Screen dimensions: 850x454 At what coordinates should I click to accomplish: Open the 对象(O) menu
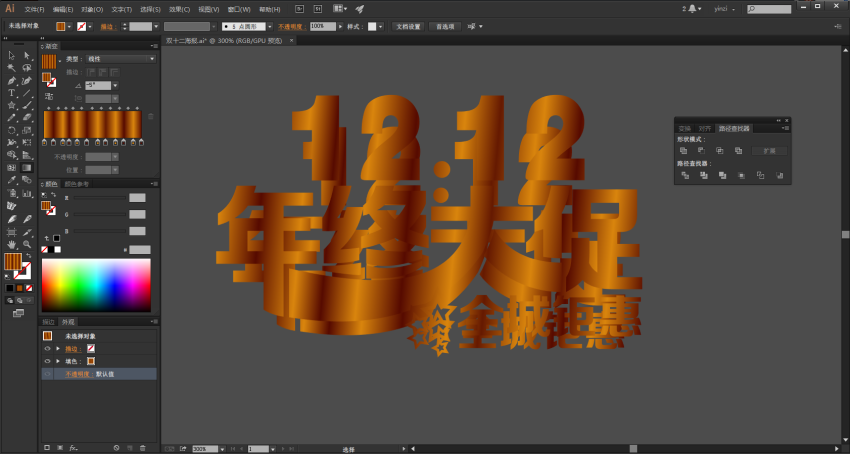click(92, 10)
